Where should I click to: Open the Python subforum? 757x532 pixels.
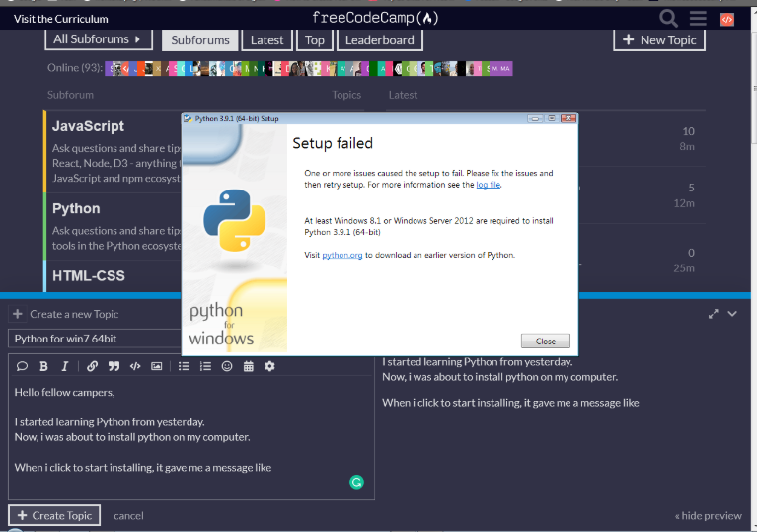tap(76, 208)
